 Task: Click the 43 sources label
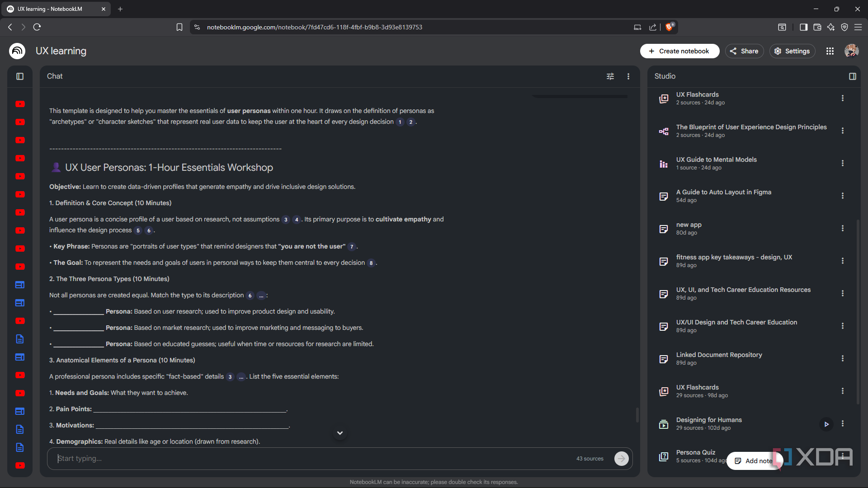[x=590, y=459]
